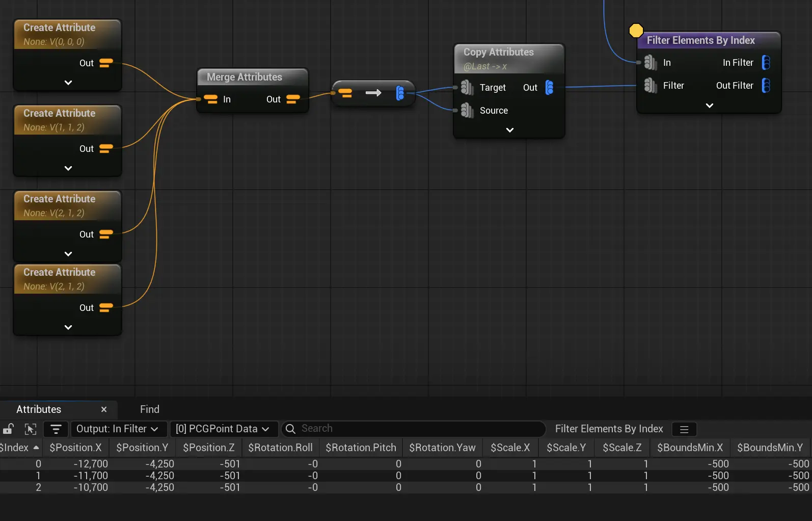812x521 pixels.
Task: Toggle the lock icon in Attributes panel
Action: 8,429
